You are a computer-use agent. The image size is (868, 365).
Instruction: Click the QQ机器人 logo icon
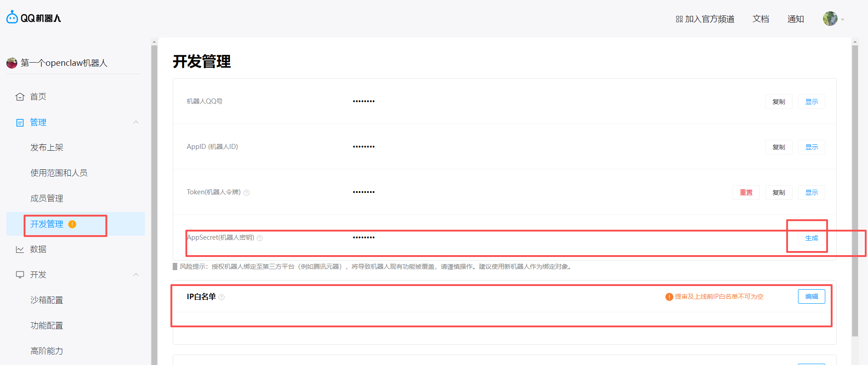coord(12,18)
